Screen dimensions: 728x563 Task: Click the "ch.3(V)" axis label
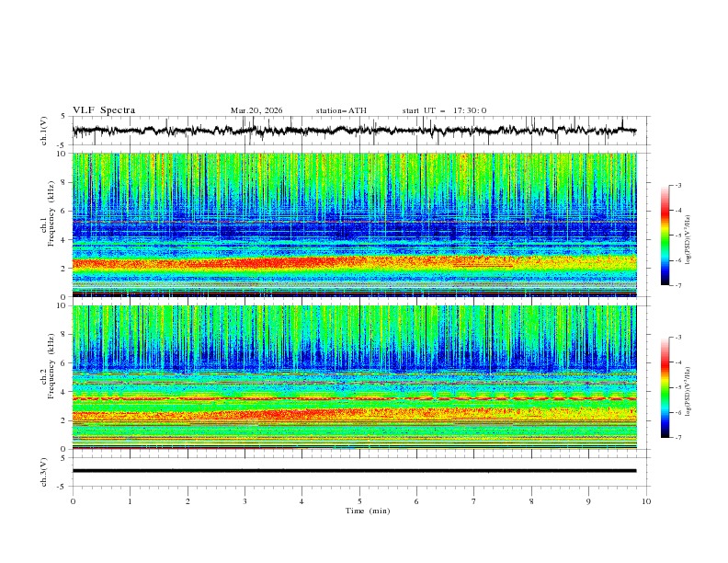(44, 472)
